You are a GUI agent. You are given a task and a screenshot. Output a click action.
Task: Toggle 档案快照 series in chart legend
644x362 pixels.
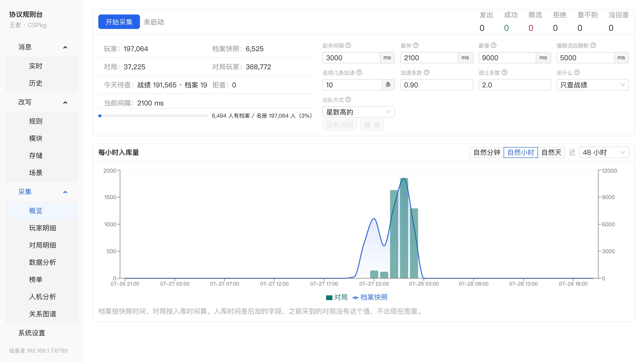pos(370,297)
